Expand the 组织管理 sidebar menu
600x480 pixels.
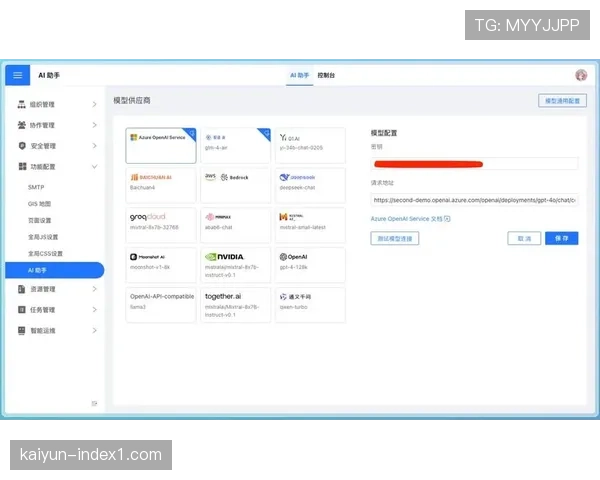point(55,104)
